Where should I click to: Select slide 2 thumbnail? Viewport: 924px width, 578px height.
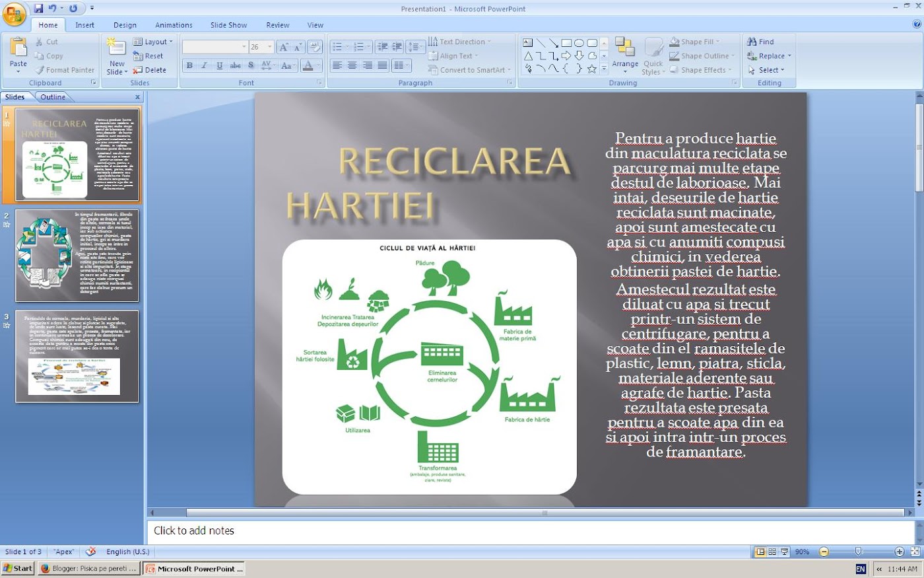point(77,256)
